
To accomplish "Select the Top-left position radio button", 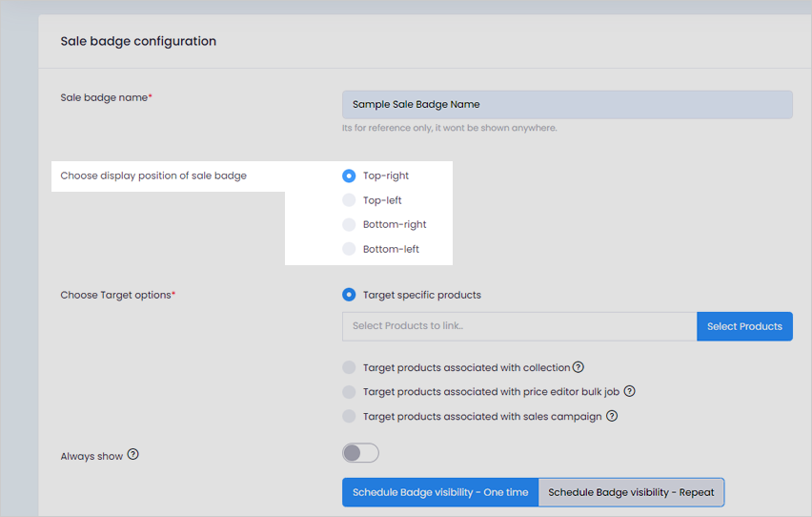I will click(349, 200).
